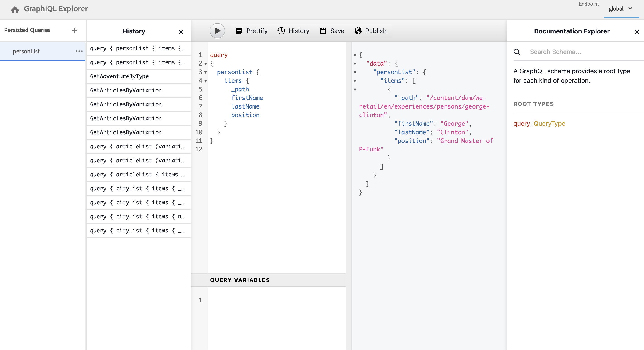Image resolution: width=644 pixels, height=350 pixels.
Task: Click the home icon next to GraphiQL Explorer
Action: (x=15, y=9)
